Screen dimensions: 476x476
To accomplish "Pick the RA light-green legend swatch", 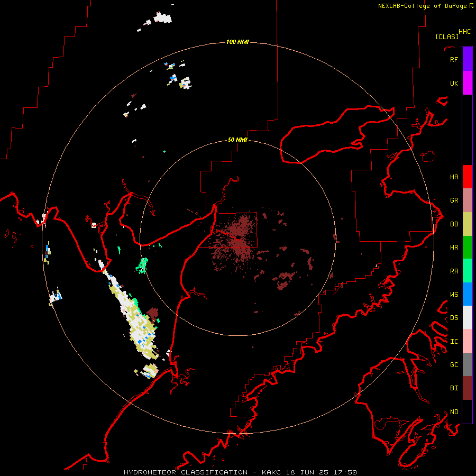I will tap(467, 271).
